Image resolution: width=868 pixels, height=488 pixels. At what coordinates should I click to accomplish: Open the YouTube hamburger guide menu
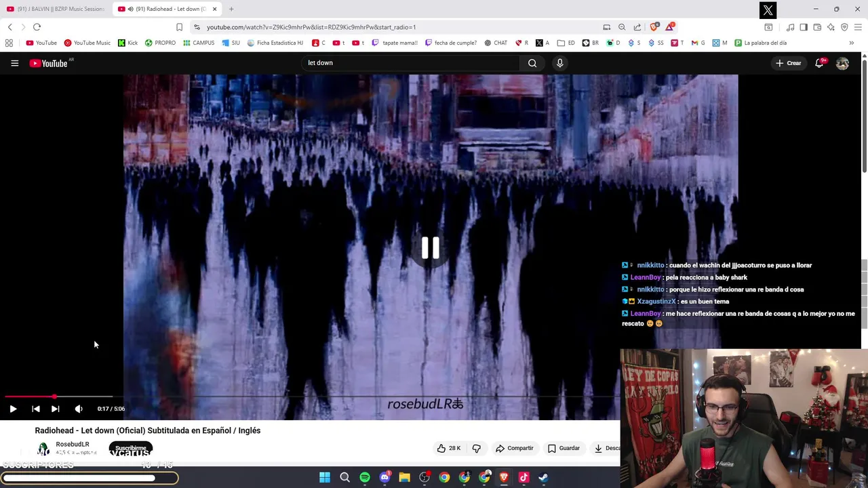(14, 63)
